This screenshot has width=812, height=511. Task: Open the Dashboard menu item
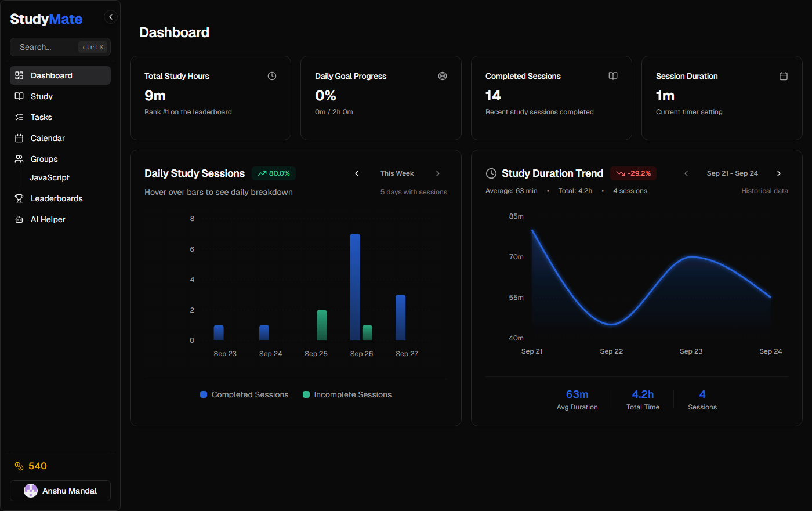[50, 75]
